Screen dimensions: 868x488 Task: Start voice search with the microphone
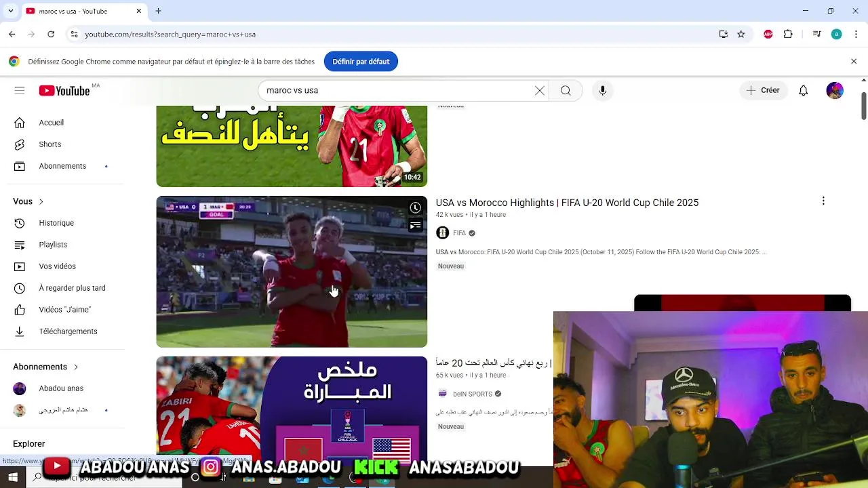tap(602, 90)
